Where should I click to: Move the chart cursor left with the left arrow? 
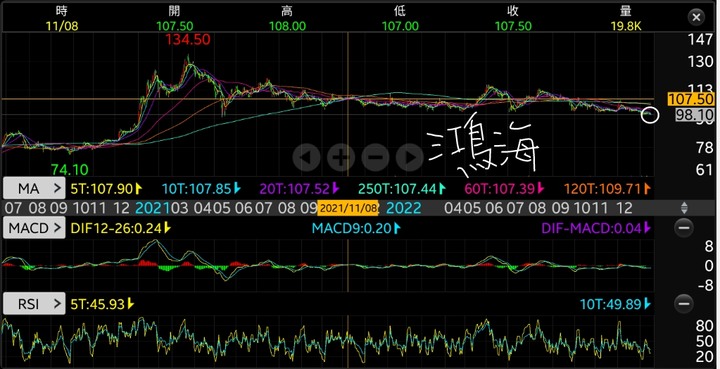[306, 157]
